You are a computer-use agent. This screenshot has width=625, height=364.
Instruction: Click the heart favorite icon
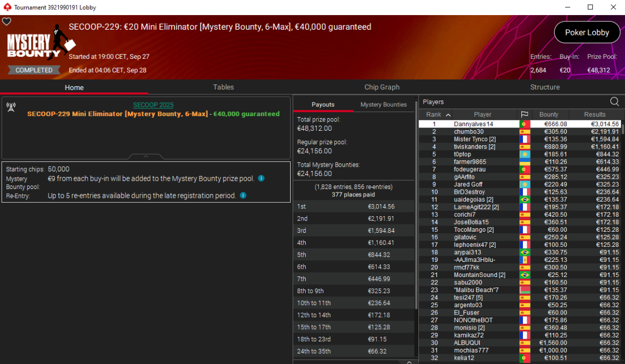click(6, 22)
